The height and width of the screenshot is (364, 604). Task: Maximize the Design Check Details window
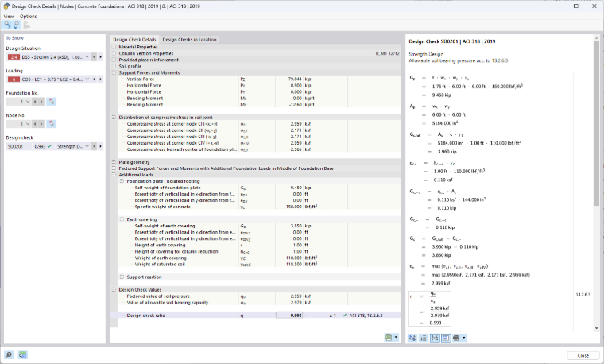576,6
